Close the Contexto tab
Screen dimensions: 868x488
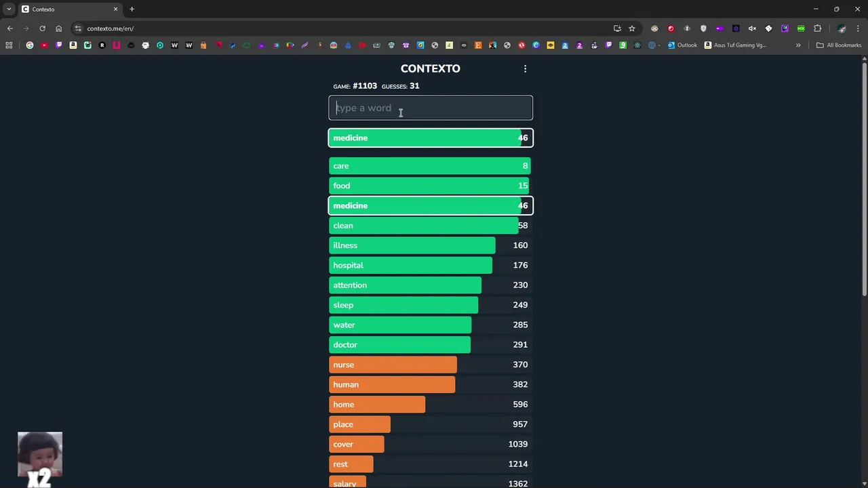click(115, 9)
